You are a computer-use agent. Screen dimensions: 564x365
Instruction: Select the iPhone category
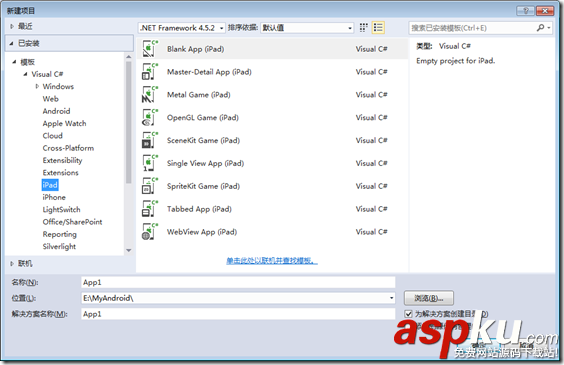[54, 197]
